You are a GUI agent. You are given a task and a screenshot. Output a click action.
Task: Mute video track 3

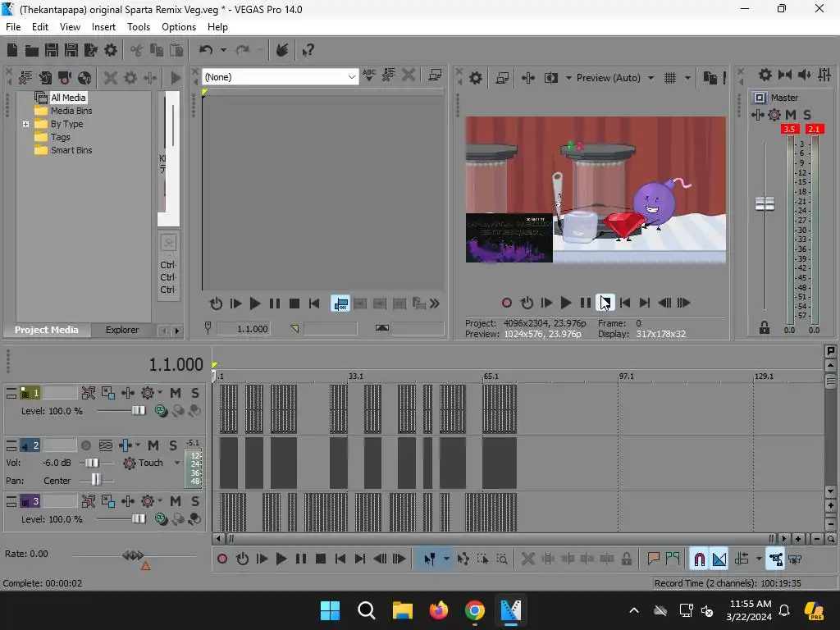coord(176,501)
